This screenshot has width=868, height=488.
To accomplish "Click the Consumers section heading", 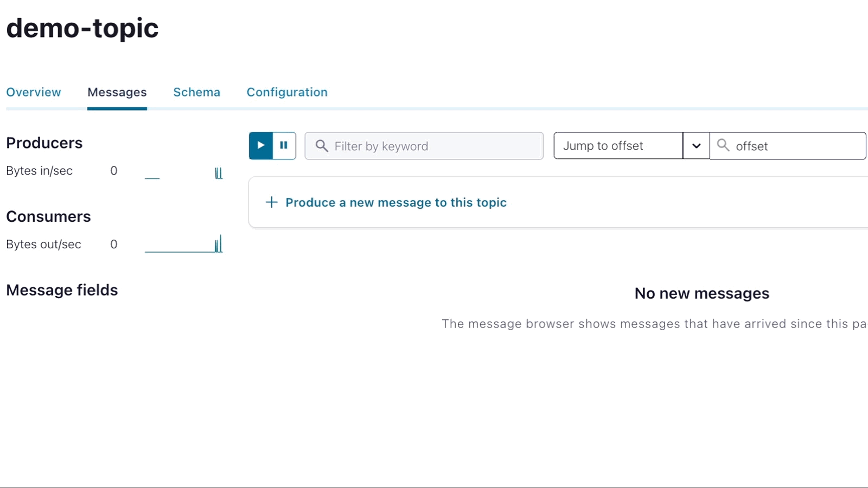I will click(x=48, y=217).
